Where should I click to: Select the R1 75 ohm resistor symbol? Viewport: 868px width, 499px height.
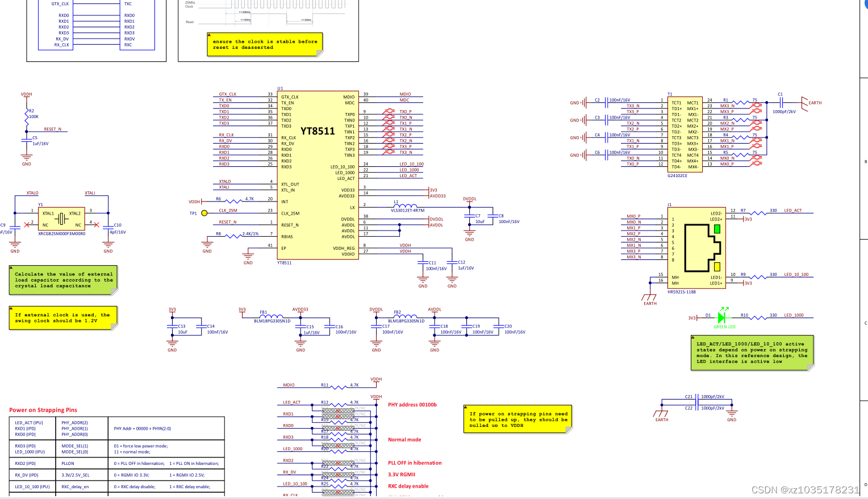tap(740, 103)
